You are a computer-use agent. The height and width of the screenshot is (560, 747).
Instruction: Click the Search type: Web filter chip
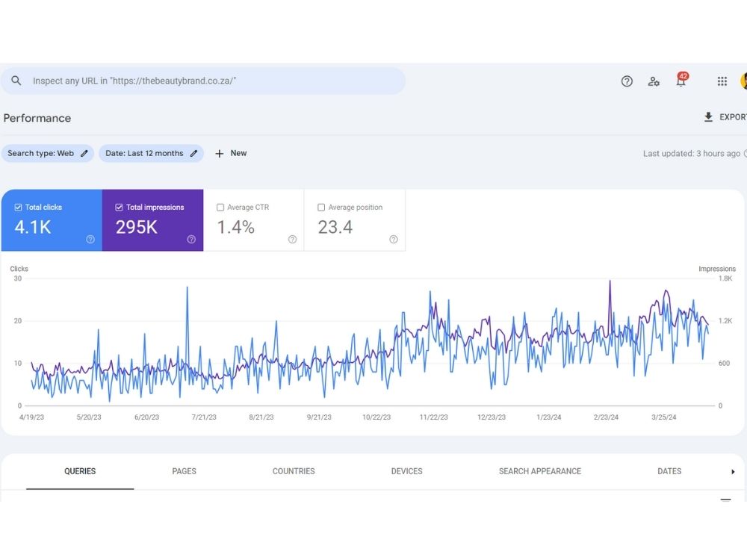click(x=48, y=153)
